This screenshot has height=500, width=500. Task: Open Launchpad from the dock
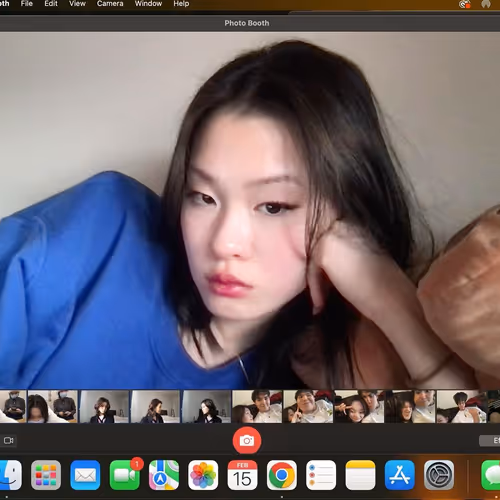tap(46, 475)
